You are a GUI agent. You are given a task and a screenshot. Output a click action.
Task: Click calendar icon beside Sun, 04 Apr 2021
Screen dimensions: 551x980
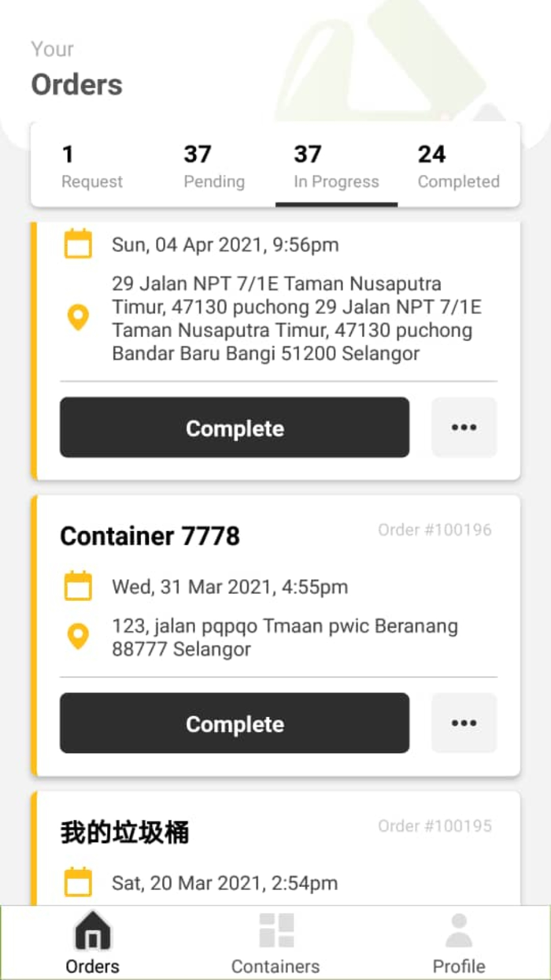(x=78, y=244)
